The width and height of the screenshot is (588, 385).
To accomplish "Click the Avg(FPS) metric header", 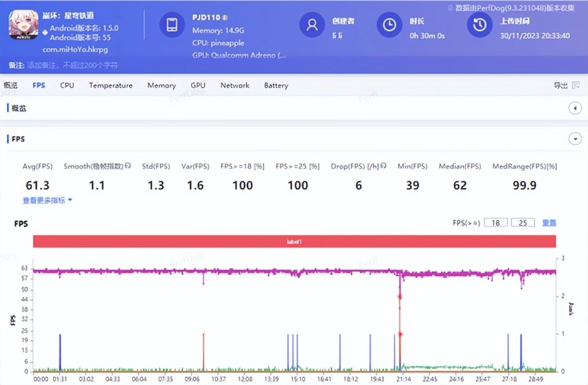I will (x=37, y=166).
